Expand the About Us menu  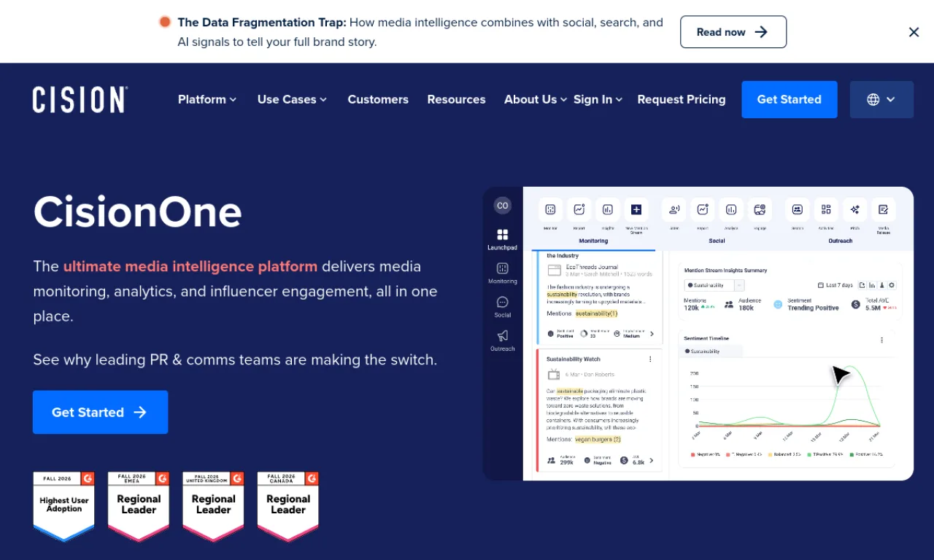point(536,99)
